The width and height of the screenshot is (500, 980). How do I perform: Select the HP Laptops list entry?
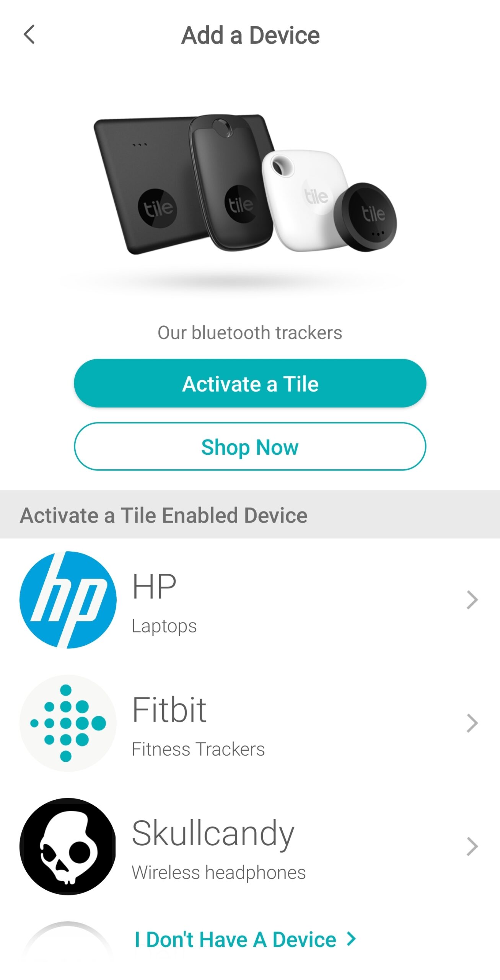[x=250, y=599]
